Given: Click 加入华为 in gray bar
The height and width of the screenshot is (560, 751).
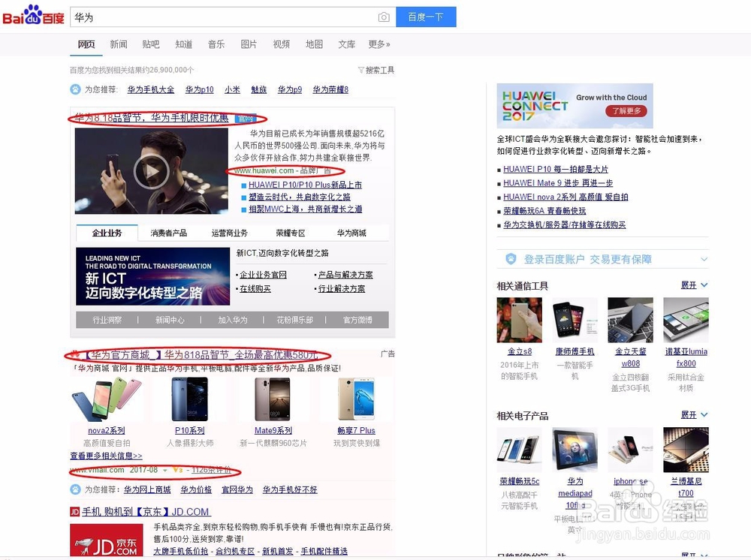Looking at the screenshot, I should pyautogui.click(x=232, y=320).
